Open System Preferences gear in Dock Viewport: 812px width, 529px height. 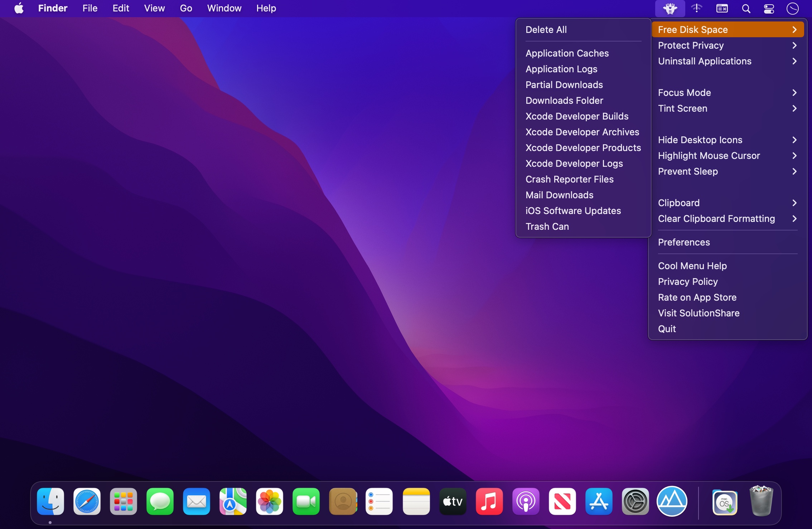click(635, 501)
